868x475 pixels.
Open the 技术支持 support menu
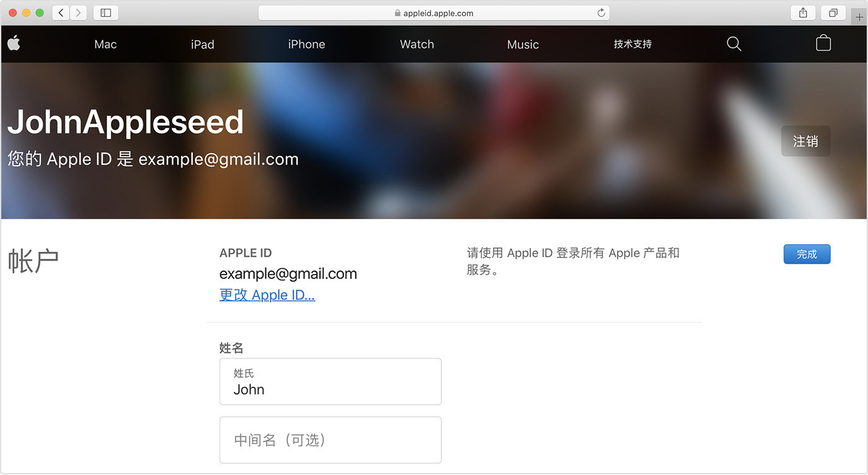point(632,44)
